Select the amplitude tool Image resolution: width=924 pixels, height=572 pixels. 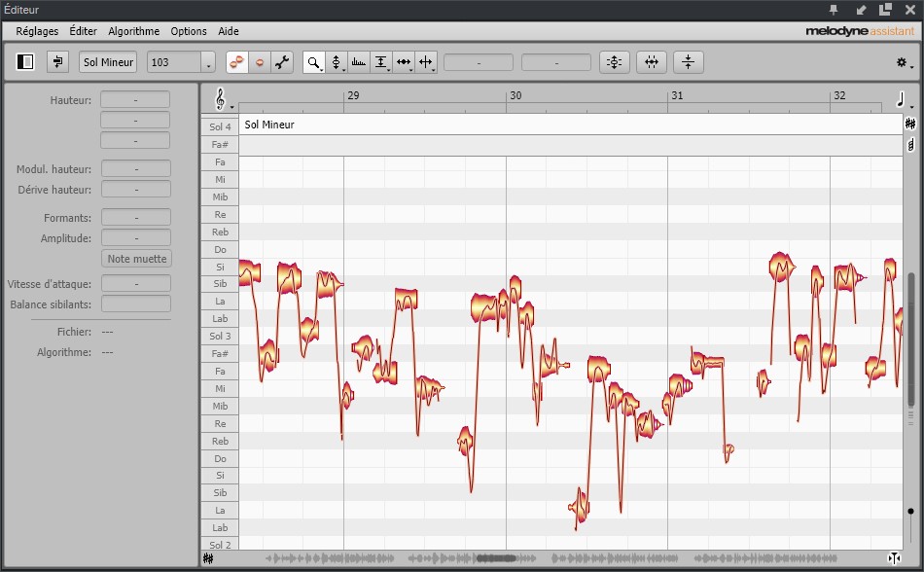[x=381, y=62]
